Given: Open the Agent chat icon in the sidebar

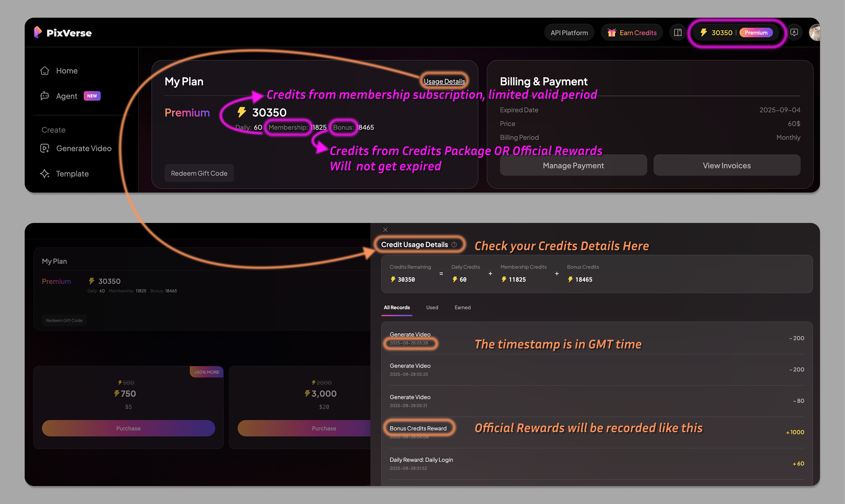Looking at the screenshot, I should click(x=44, y=96).
